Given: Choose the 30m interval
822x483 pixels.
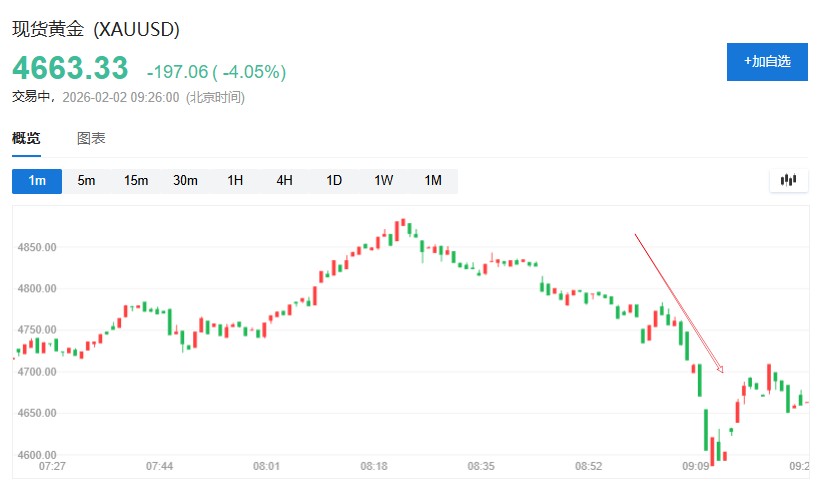Looking at the screenshot, I should click(185, 181).
